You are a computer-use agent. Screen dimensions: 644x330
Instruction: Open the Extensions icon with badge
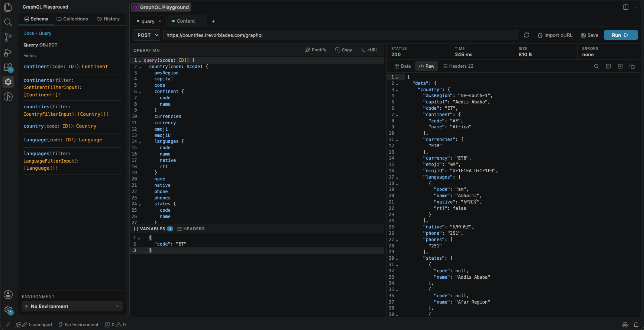[8, 67]
